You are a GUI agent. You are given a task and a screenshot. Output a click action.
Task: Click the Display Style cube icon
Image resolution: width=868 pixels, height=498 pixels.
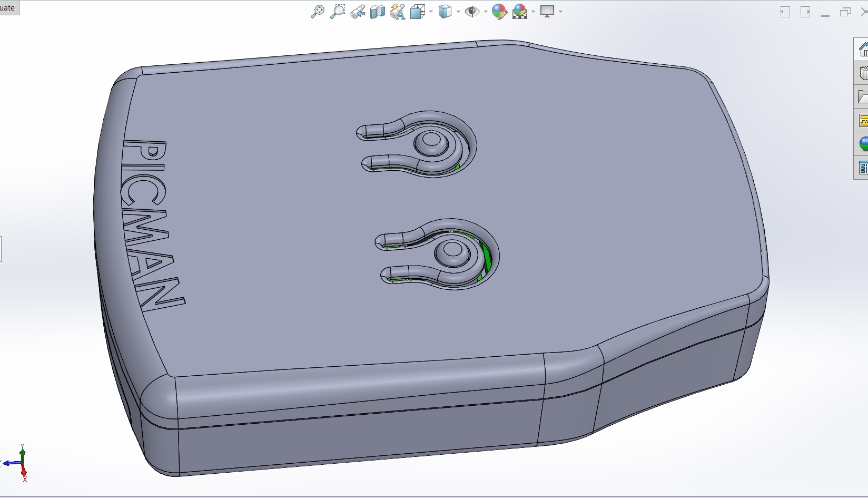(x=445, y=12)
